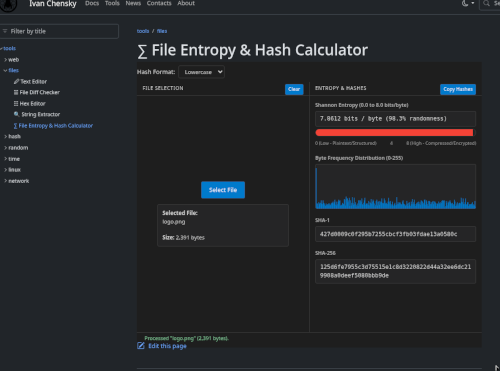Click the Byte Frequency Distribution label
The width and height of the screenshot is (500, 371).
pyautogui.click(x=359, y=158)
